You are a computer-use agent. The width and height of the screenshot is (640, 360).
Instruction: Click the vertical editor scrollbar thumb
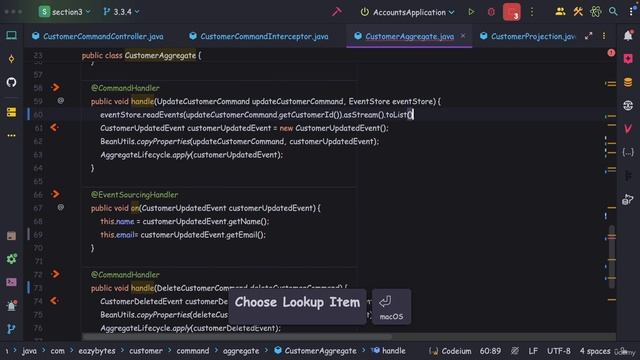point(611,257)
